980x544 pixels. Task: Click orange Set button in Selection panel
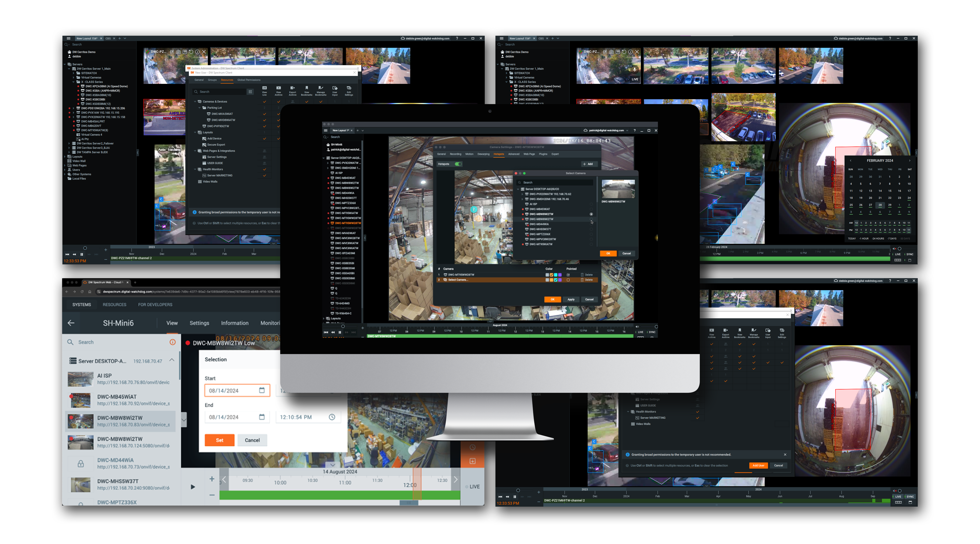coord(220,440)
